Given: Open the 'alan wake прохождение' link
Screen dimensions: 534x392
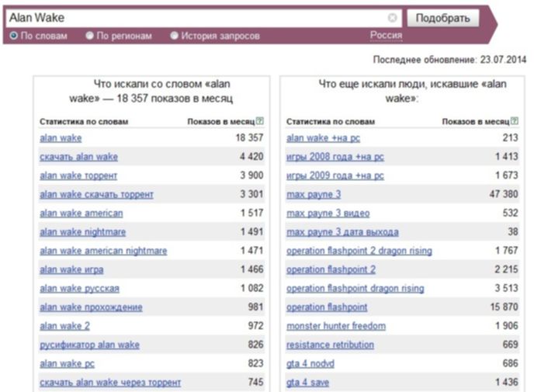Looking at the screenshot, I should 91,307.
